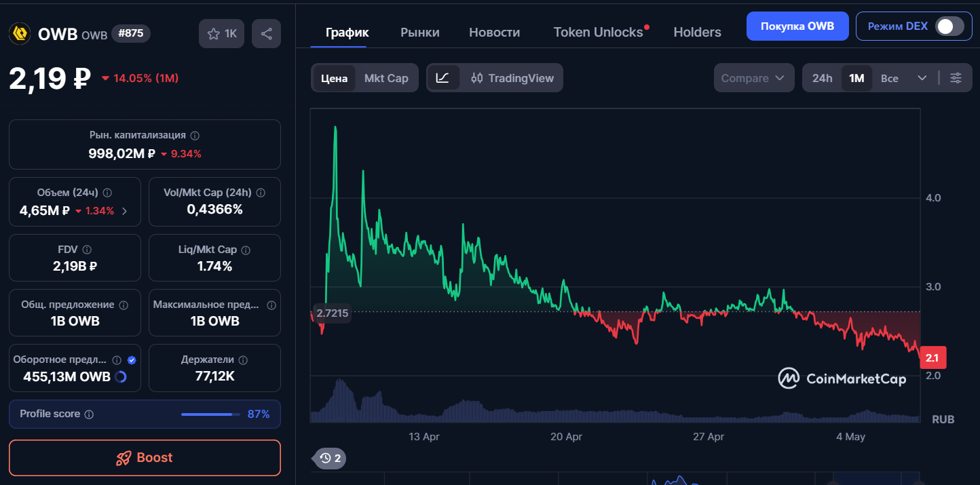Show info for Vol/Mkt Cap (24h)
This screenshot has height=485, width=980.
tap(261, 193)
